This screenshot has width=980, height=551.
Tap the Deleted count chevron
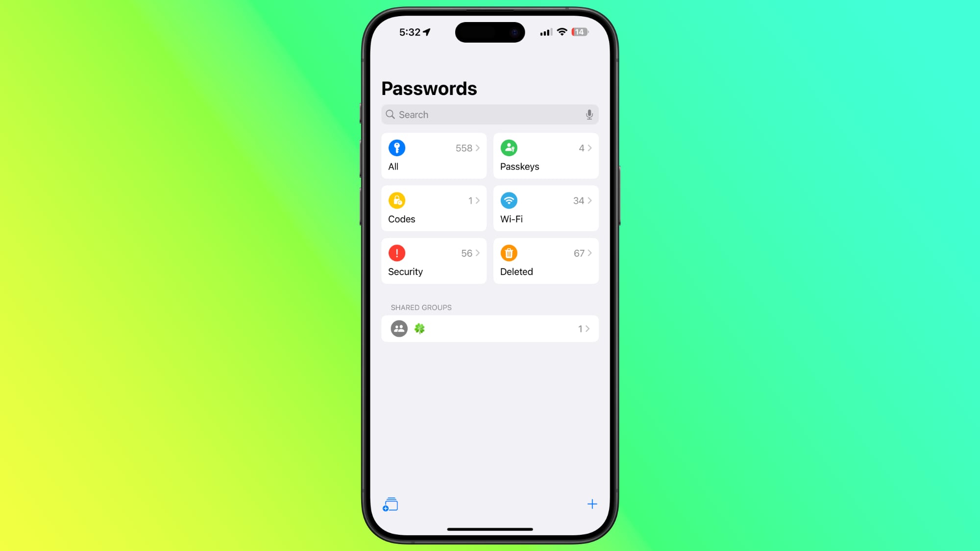589,253
